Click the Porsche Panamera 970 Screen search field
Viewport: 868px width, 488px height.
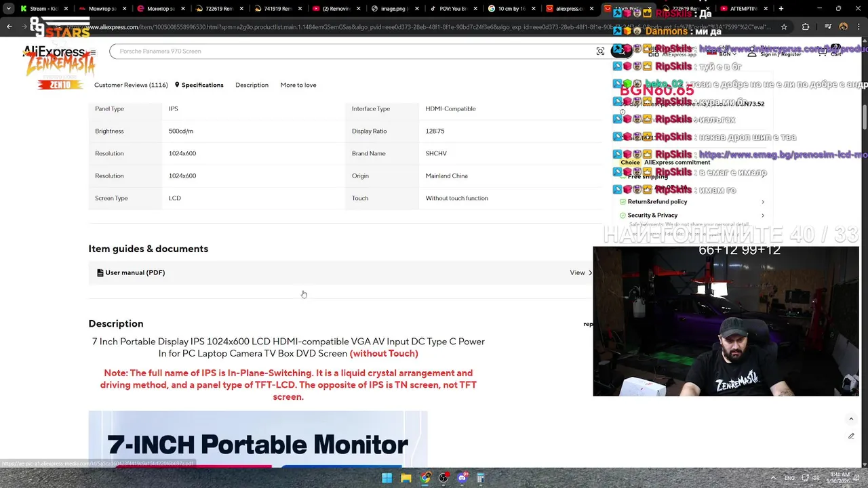pyautogui.click(x=353, y=52)
